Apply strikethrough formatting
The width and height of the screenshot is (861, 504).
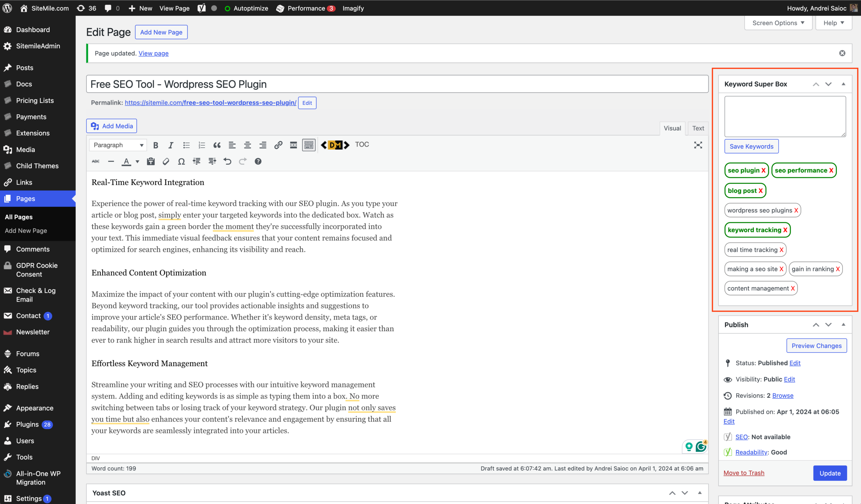pos(96,161)
